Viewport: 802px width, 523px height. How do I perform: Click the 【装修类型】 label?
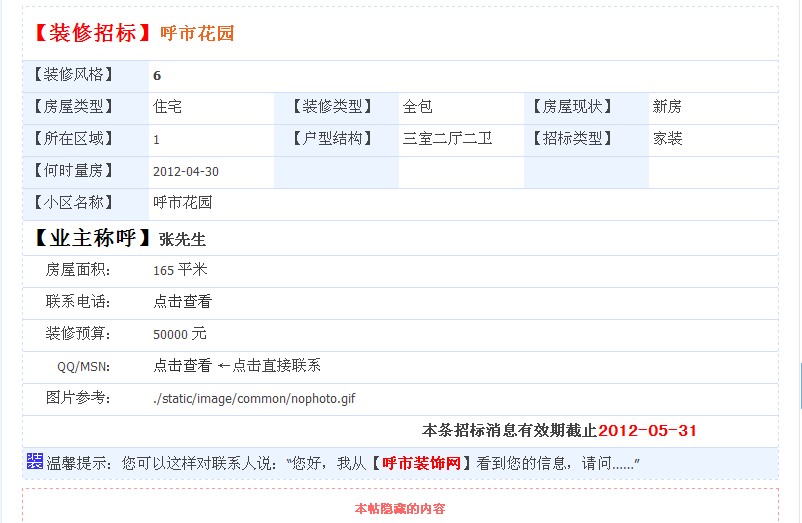click(x=332, y=107)
